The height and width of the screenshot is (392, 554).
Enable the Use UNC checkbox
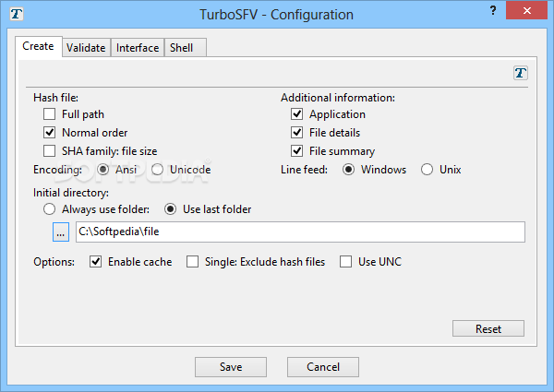tap(346, 262)
